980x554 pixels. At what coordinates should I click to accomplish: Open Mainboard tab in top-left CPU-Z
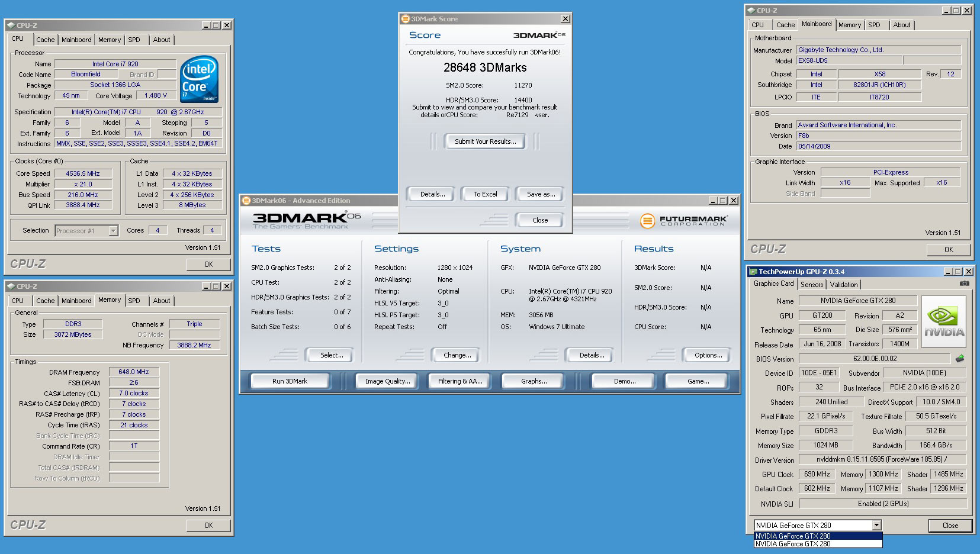click(76, 40)
